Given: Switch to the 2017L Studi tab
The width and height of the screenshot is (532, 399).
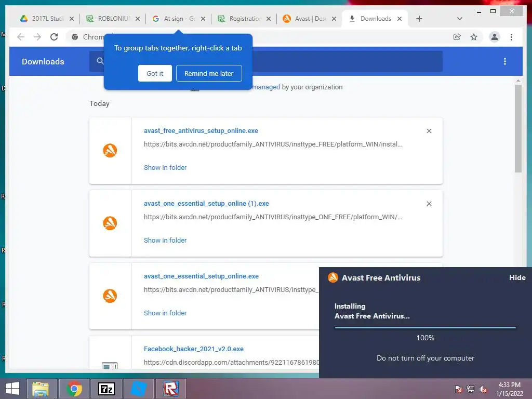Looking at the screenshot, I should tap(43, 19).
